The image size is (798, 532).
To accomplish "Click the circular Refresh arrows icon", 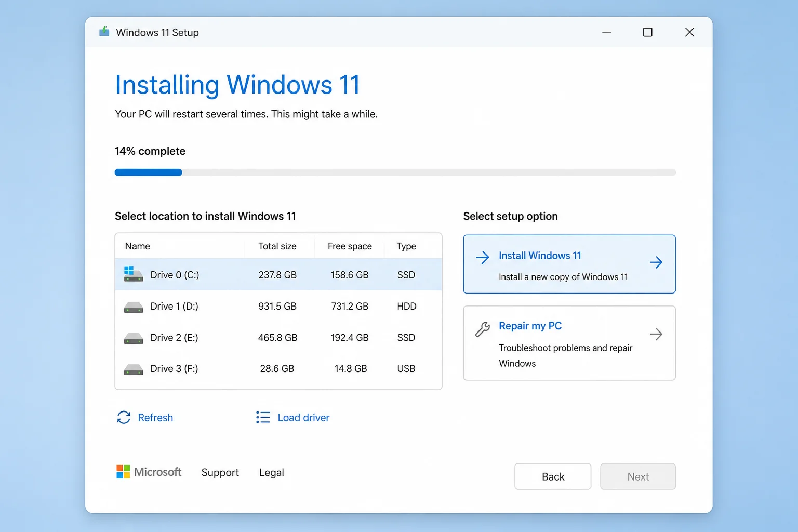I will (x=124, y=417).
